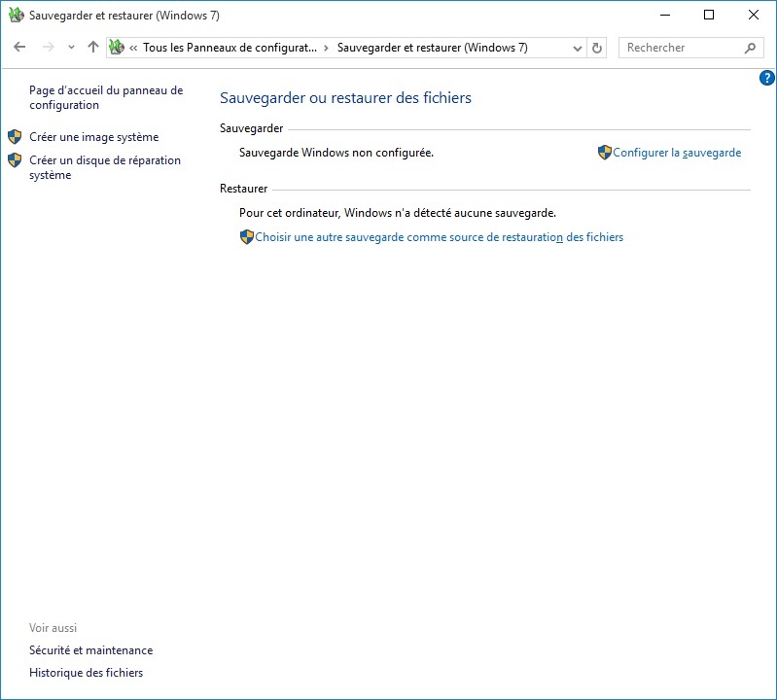The image size is (777, 700).
Task: Open Sécurité et maintenance link
Action: (x=91, y=650)
